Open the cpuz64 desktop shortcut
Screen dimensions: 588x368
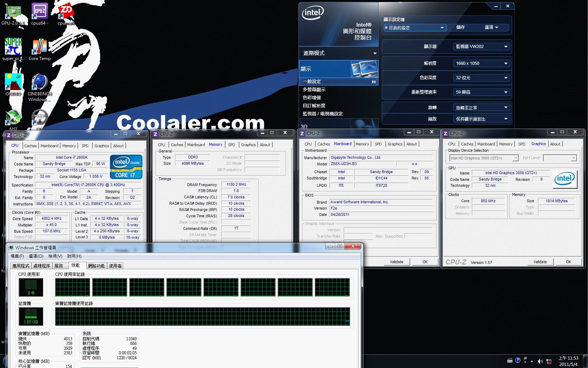coord(40,14)
